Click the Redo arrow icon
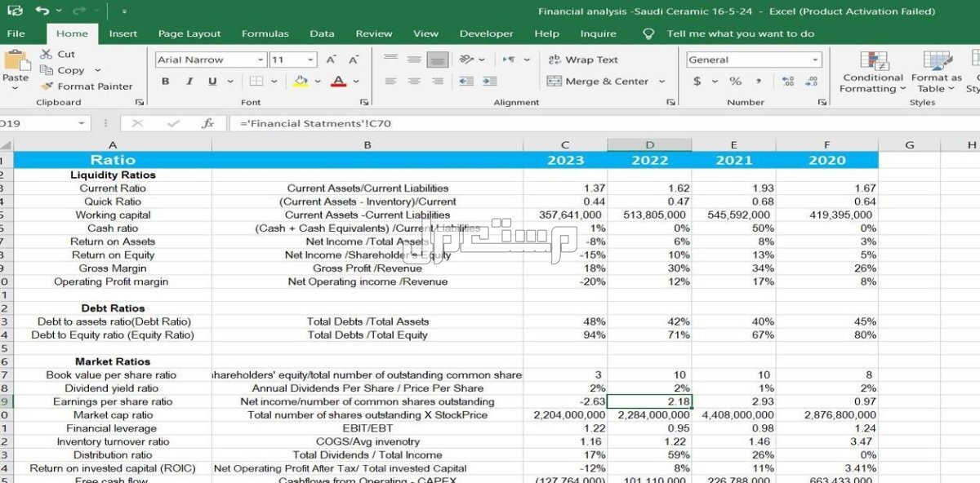The height and width of the screenshot is (483, 980). point(79,11)
